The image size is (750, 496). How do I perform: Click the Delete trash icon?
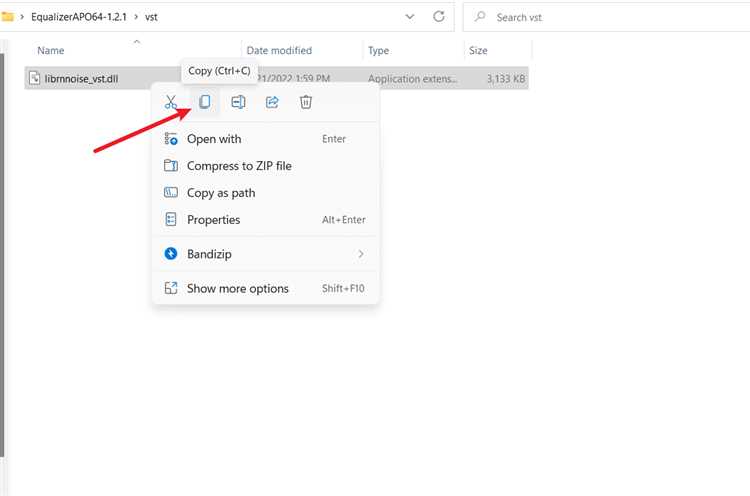coord(306,102)
